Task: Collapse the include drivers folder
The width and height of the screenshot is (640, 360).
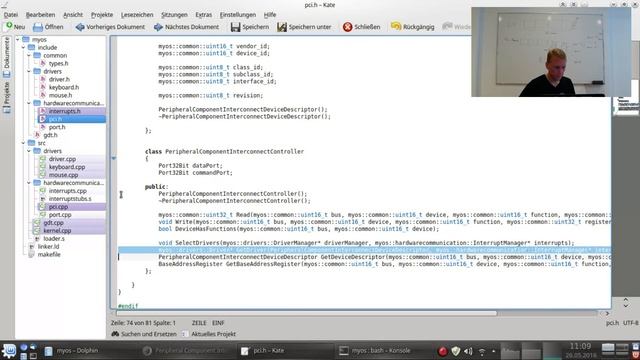Action: [x=29, y=71]
